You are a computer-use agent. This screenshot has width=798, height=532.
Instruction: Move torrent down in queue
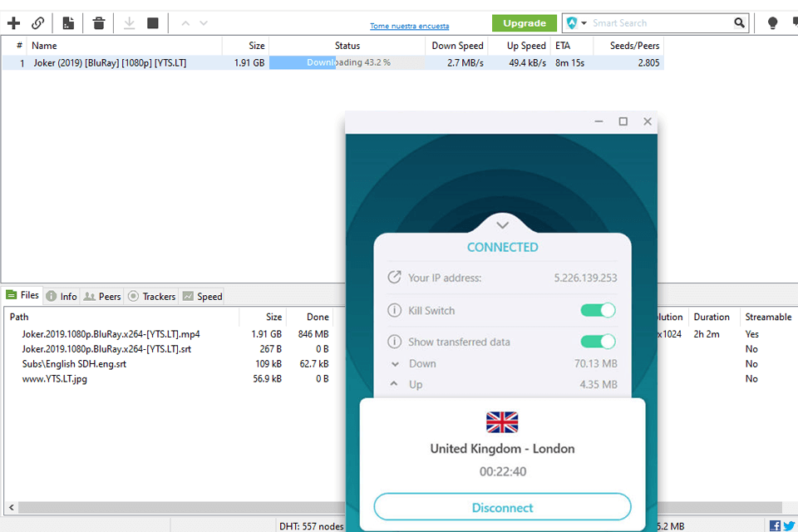pyautogui.click(x=204, y=23)
